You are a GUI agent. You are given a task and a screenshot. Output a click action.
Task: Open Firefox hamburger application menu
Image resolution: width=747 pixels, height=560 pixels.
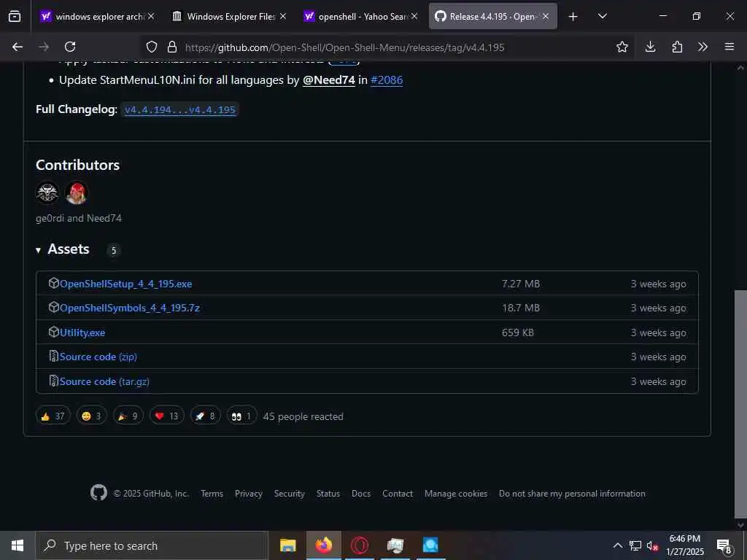[729, 47]
